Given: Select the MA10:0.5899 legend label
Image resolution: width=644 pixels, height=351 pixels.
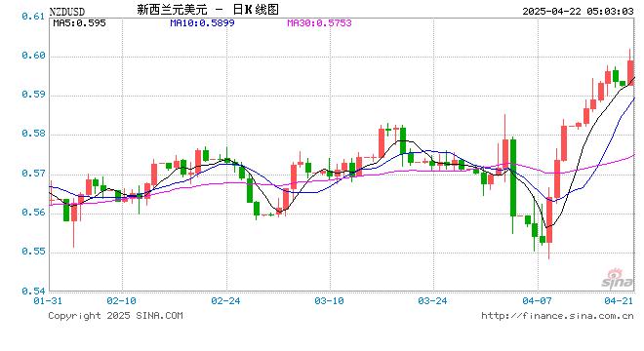Looking at the screenshot, I should pos(203,23).
